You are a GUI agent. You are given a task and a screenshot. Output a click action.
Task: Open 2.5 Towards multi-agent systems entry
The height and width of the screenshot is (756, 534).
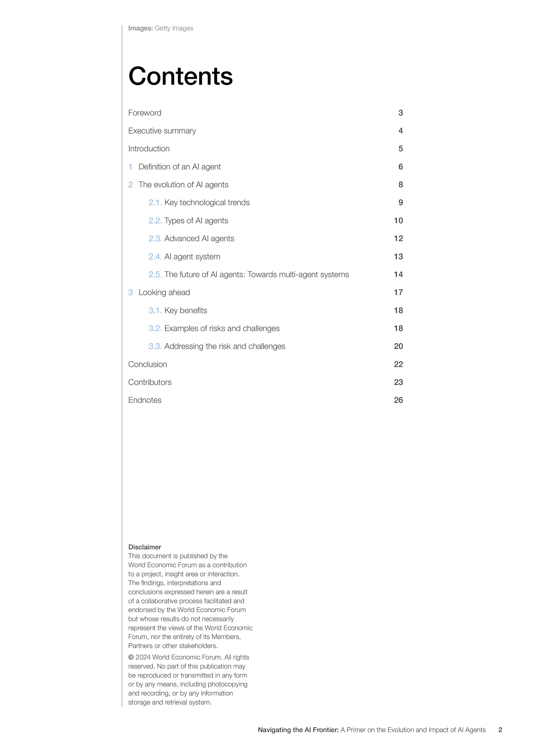[x=276, y=274]
